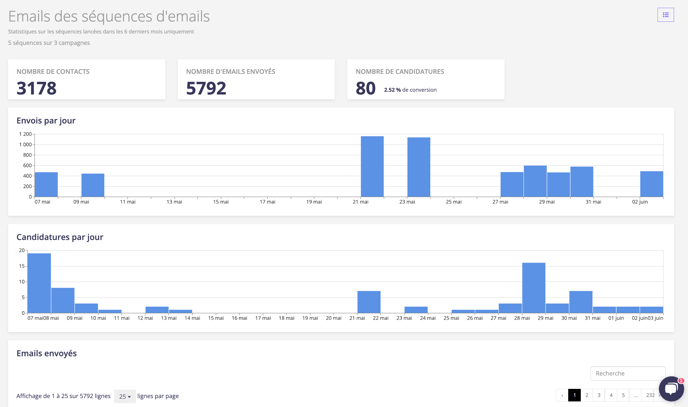Click the Nombre d'emails envoyés card
688x407 pixels.
(x=256, y=80)
